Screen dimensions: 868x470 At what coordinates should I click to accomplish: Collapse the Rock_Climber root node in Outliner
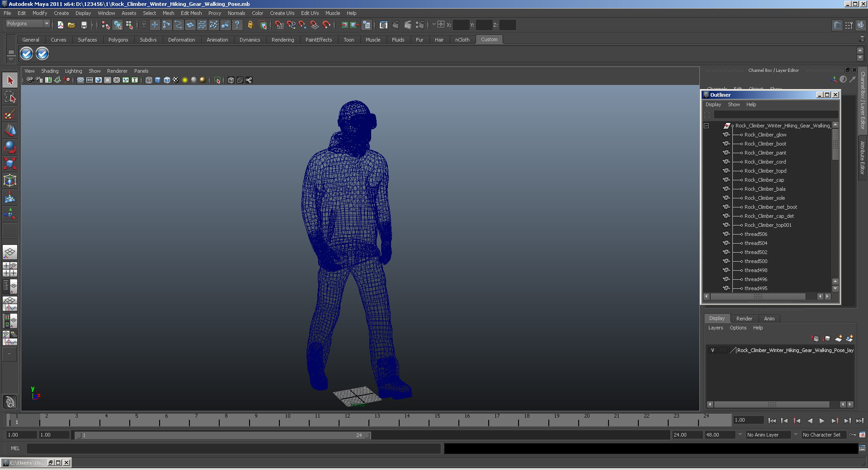click(x=707, y=126)
